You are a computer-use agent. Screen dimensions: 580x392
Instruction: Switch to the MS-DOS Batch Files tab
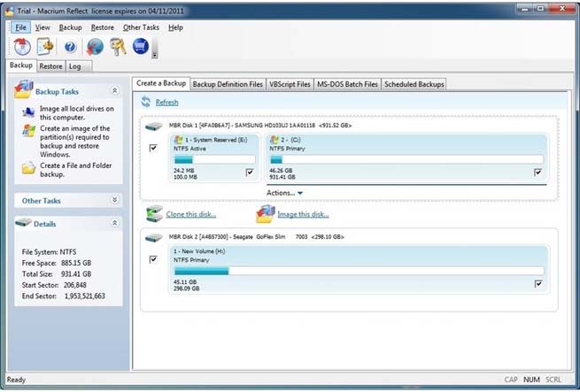[347, 84]
